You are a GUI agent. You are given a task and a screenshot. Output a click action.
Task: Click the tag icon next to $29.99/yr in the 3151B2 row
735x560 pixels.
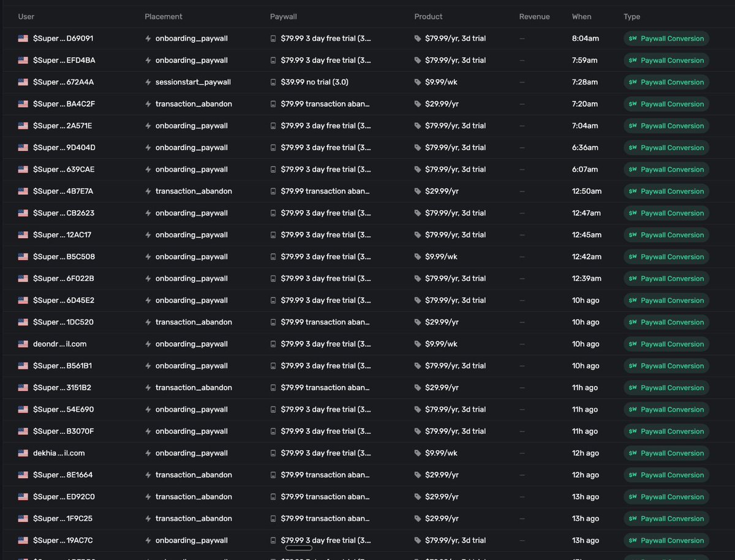point(419,387)
